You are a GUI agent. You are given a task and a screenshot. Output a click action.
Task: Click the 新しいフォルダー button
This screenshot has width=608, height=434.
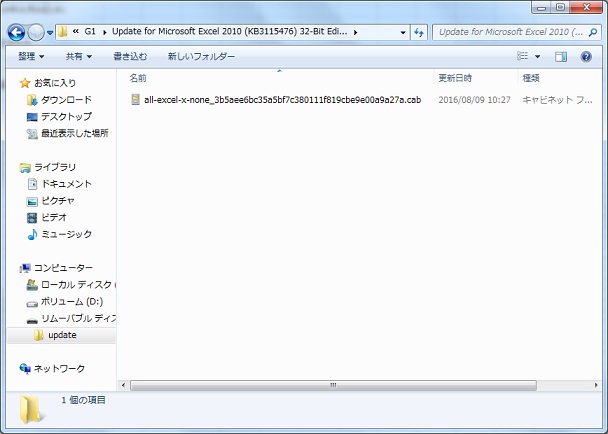[201, 57]
